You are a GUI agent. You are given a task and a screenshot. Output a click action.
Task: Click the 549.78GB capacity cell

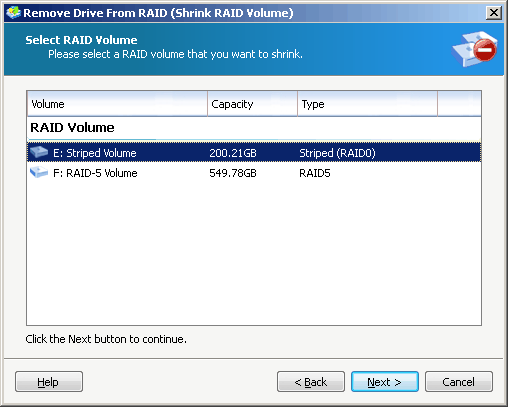click(233, 173)
